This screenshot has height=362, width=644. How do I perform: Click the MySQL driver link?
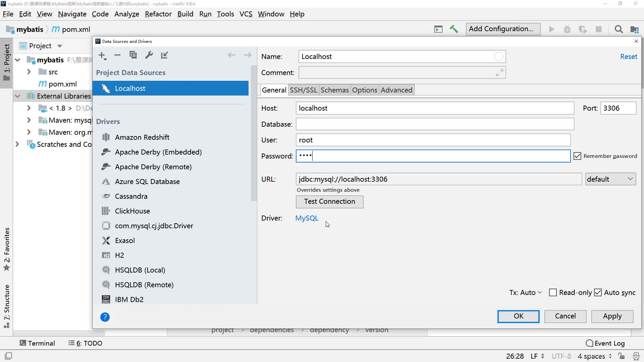click(x=307, y=218)
